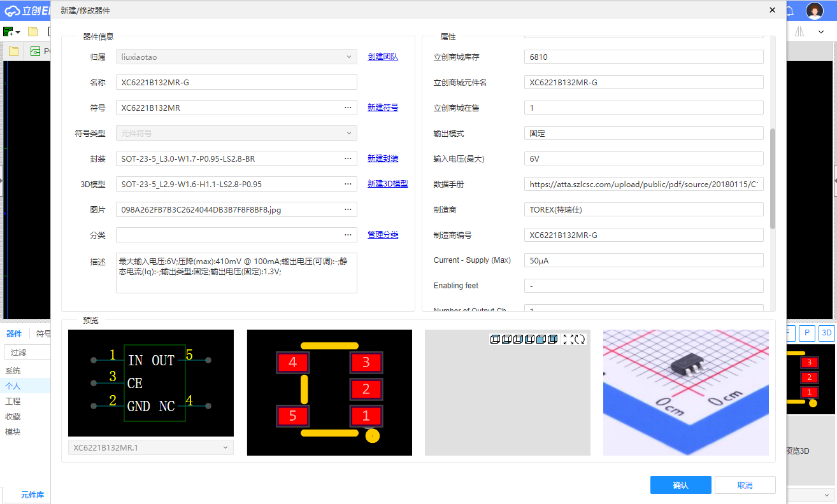Open the folder icon in top toolbar
This screenshot has height=504, width=837.
pyautogui.click(x=32, y=32)
